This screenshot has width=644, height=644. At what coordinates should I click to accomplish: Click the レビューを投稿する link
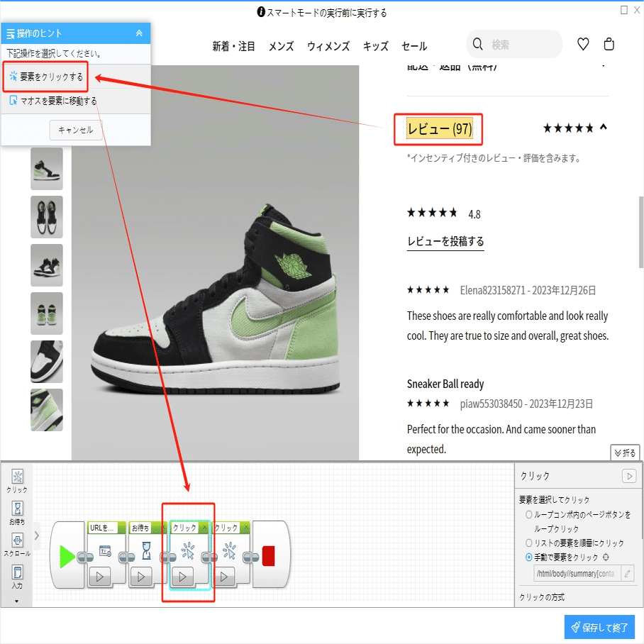tap(445, 241)
